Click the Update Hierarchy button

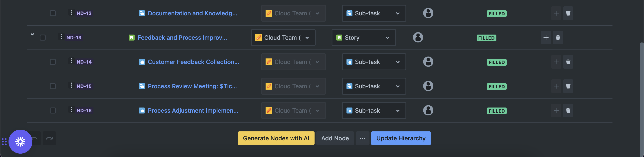point(401,138)
